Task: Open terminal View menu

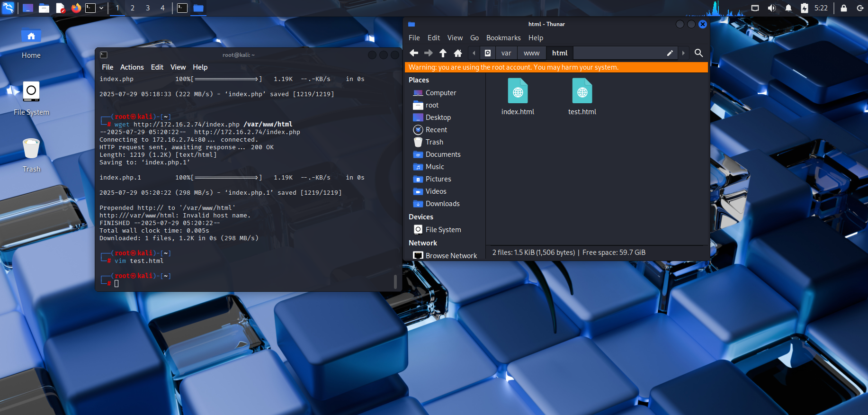Action: click(178, 67)
